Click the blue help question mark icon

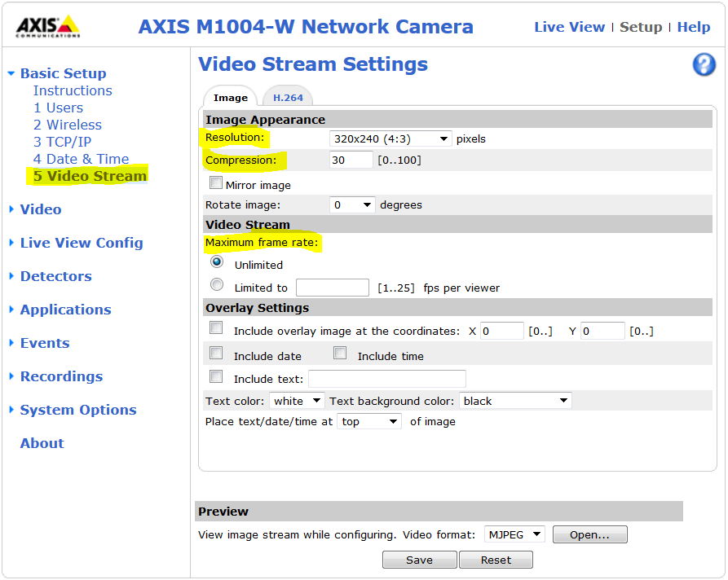point(704,65)
